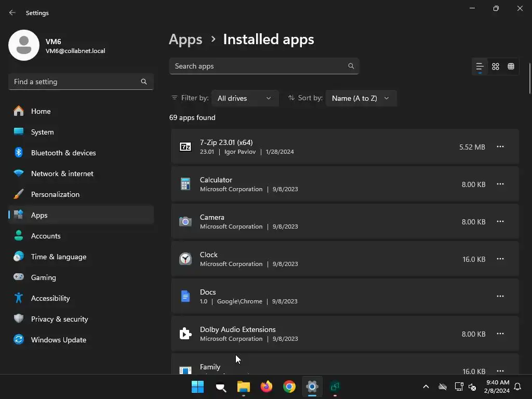Switch to grid view layout
The image size is (532, 399).
coord(496,66)
